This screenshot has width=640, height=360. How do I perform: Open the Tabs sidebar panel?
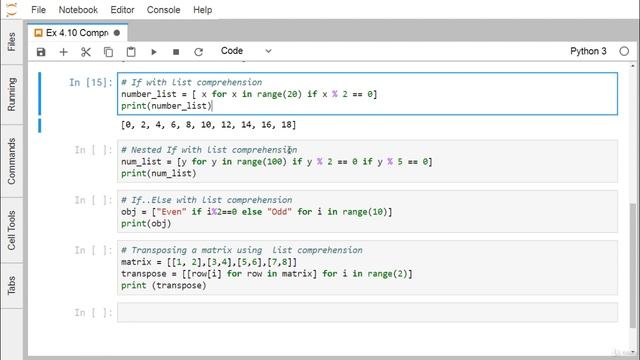[x=11, y=285]
